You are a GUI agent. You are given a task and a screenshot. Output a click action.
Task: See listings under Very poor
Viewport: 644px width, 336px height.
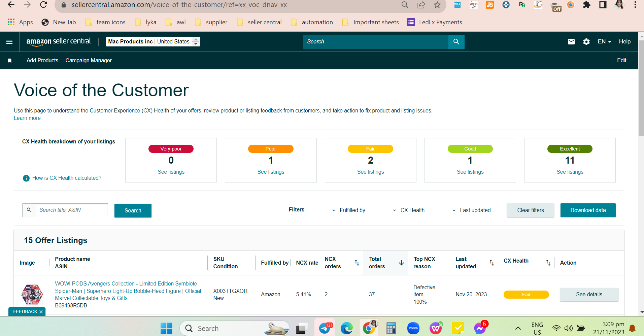coord(171,172)
